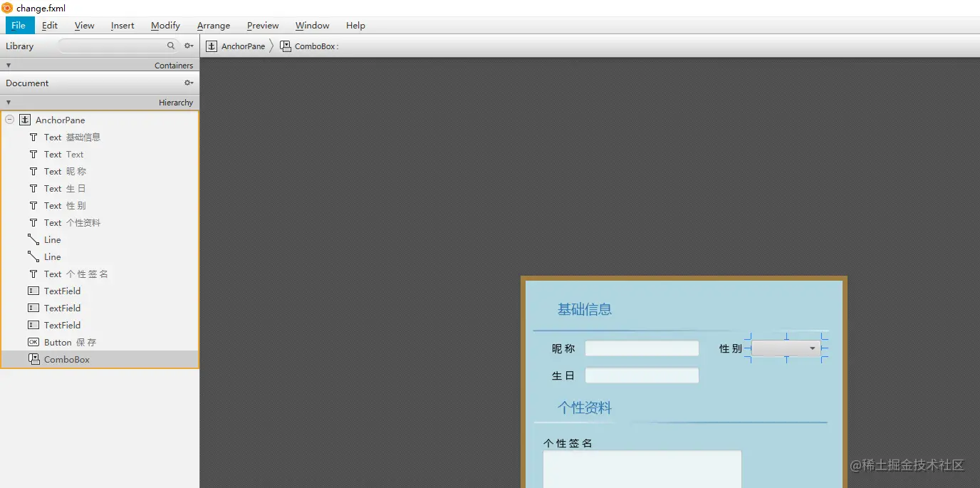Select the first Line hierarchy row

[x=100, y=239]
